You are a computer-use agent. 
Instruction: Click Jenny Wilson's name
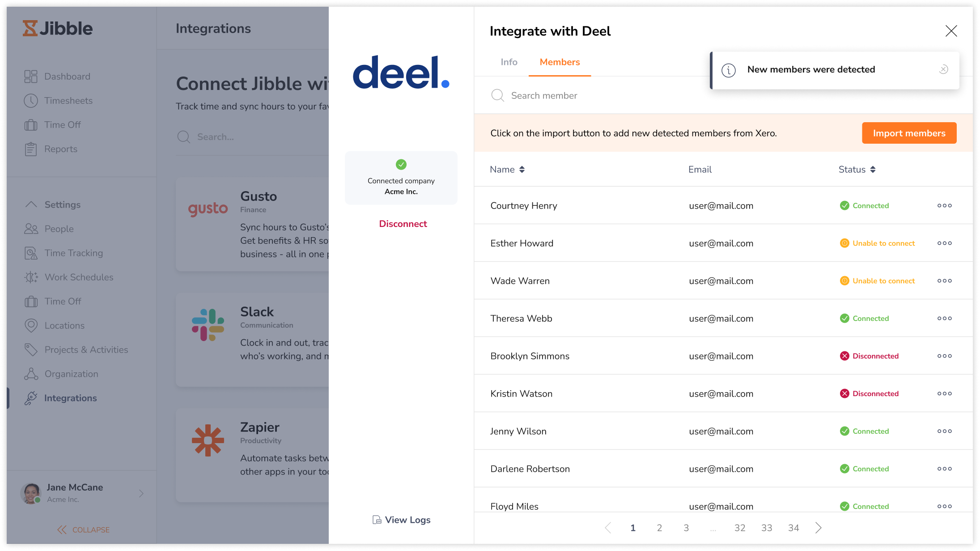point(518,431)
